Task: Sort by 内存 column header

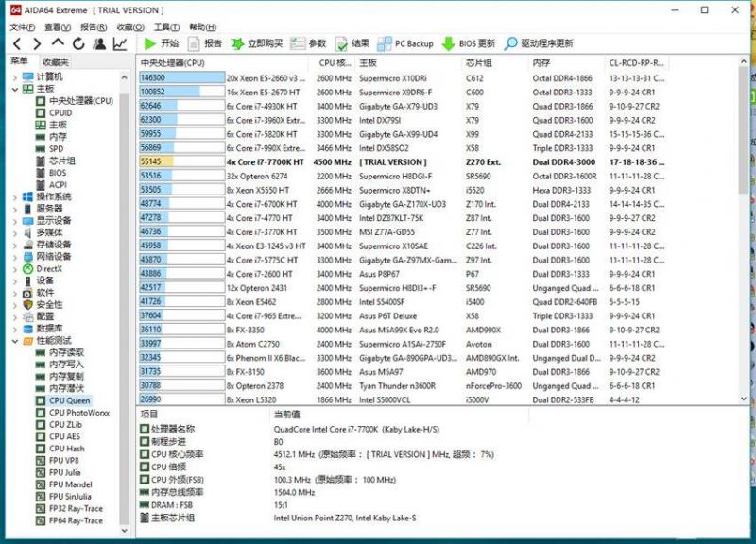Action: pyautogui.click(x=566, y=63)
